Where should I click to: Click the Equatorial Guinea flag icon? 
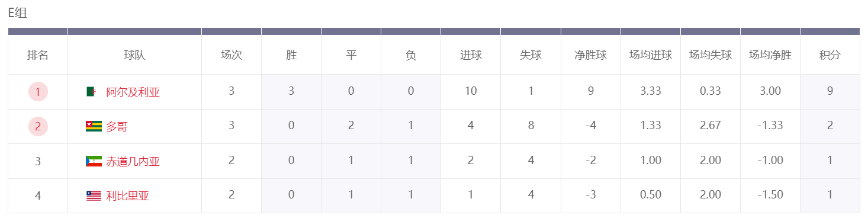click(x=94, y=161)
